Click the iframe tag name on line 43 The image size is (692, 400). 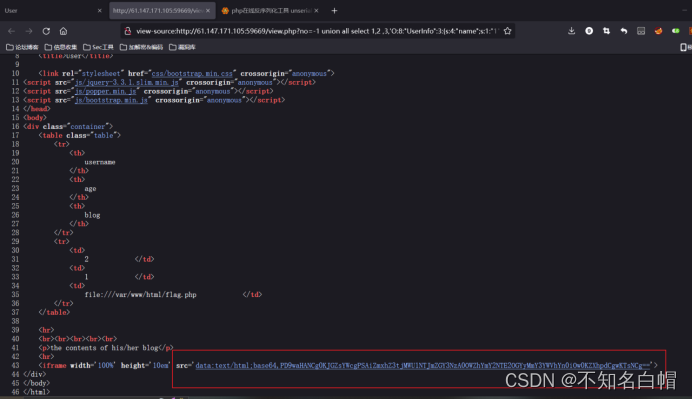point(54,366)
